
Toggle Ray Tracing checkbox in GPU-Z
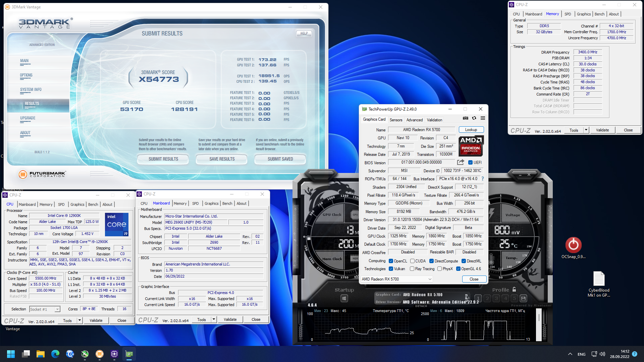412,269
